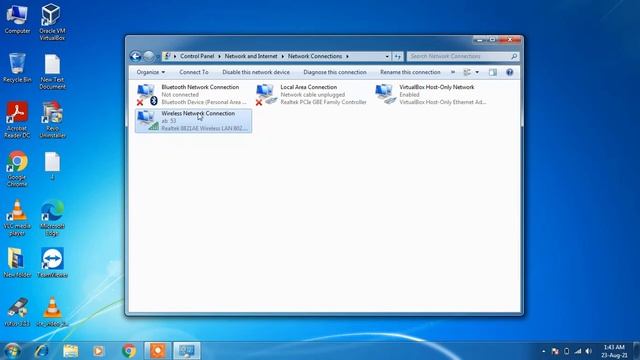Screen dimensions: 640x360
Task: Open the Organize menu
Action: pyautogui.click(x=151, y=72)
